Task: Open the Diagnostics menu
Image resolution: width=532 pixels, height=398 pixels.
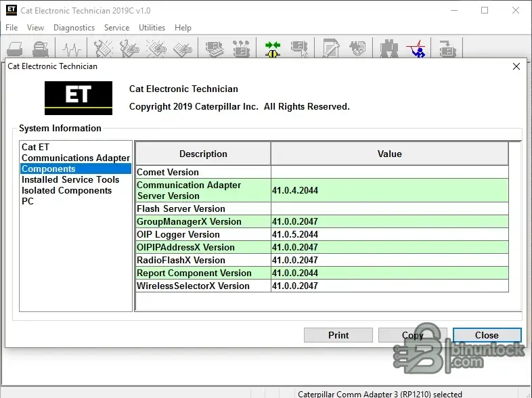Action: [x=74, y=28]
